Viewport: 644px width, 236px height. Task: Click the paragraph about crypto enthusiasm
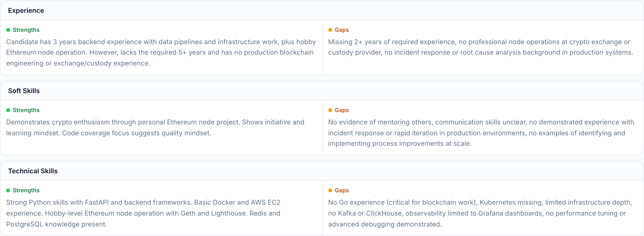click(155, 127)
